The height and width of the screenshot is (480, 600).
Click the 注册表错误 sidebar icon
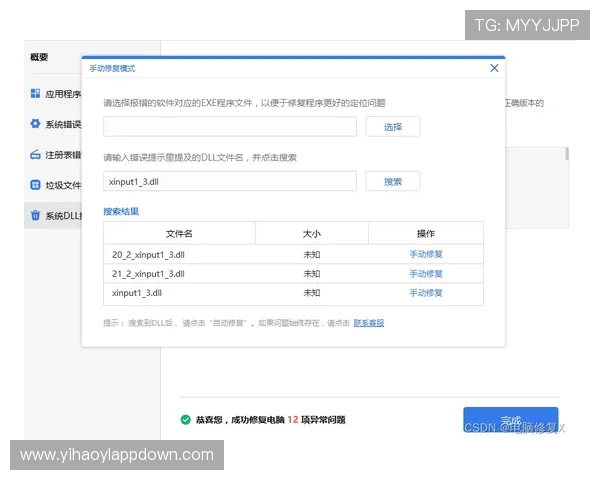[35, 155]
